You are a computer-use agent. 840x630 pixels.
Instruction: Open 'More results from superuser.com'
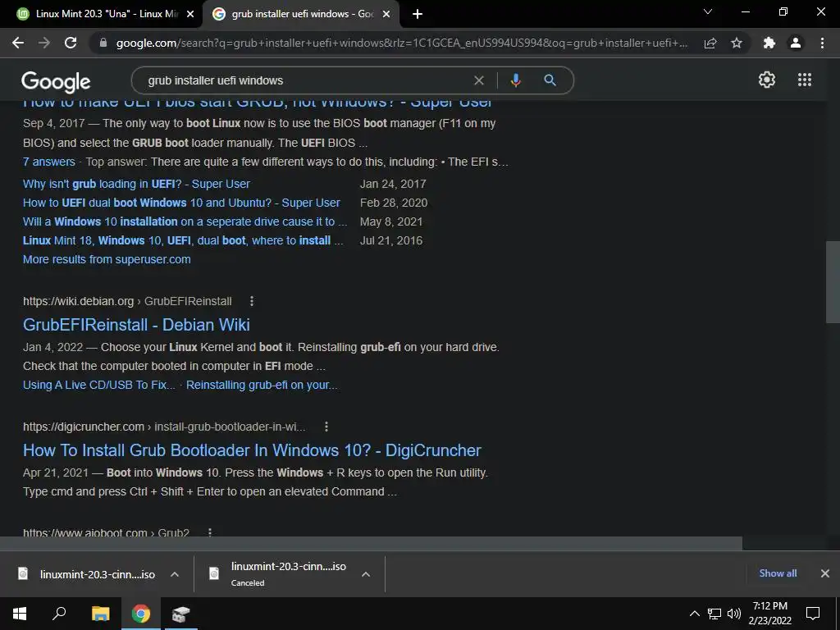click(107, 259)
